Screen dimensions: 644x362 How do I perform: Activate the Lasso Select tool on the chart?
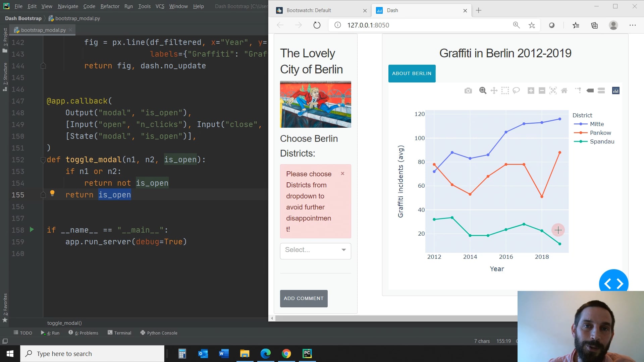[516, 90]
